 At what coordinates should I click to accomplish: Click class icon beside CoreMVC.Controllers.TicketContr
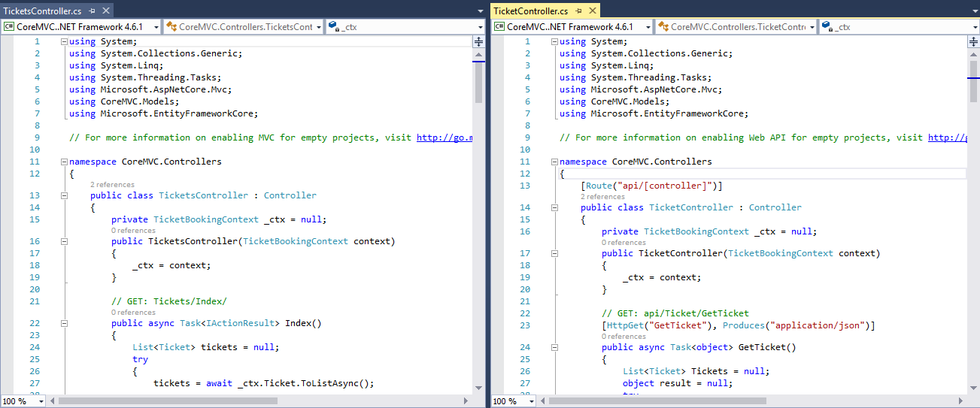click(663, 26)
